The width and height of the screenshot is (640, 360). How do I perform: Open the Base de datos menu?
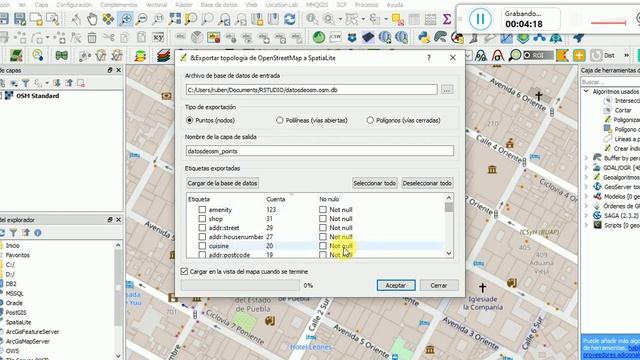[x=219, y=4]
